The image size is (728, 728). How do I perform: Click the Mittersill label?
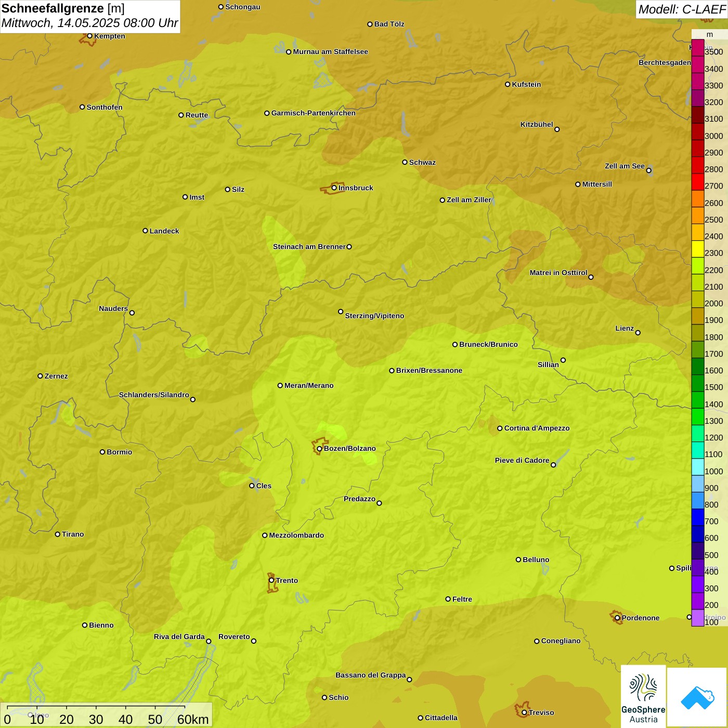click(597, 184)
